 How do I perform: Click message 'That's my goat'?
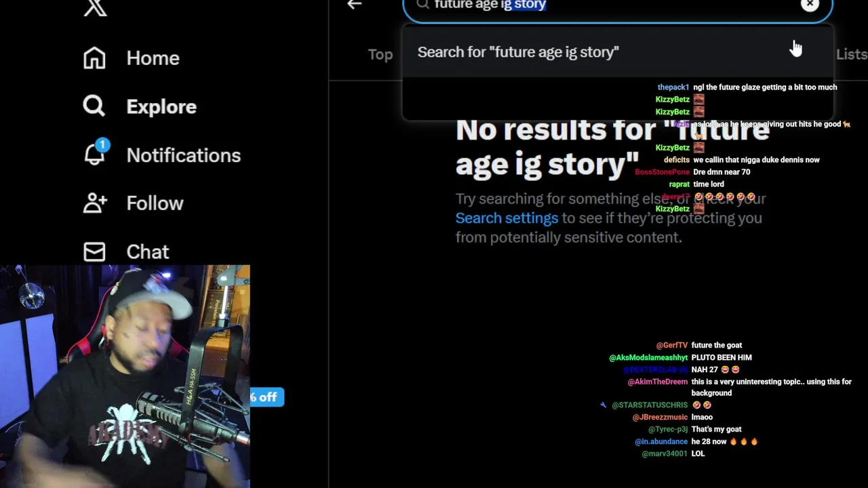pos(716,430)
